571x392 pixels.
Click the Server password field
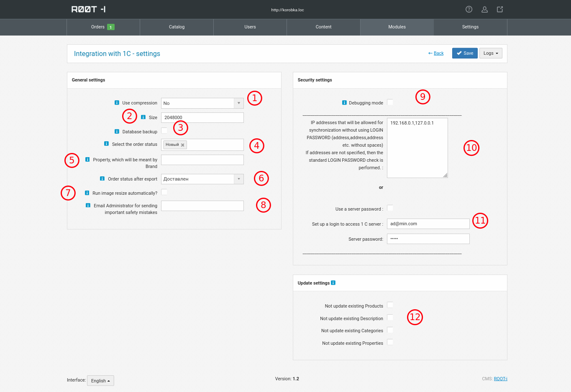click(x=428, y=239)
